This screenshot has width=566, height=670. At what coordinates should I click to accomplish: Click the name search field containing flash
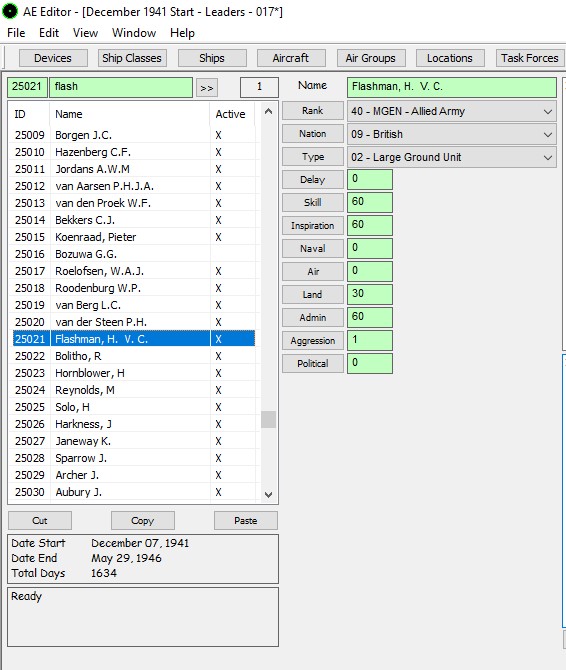(x=121, y=87)
